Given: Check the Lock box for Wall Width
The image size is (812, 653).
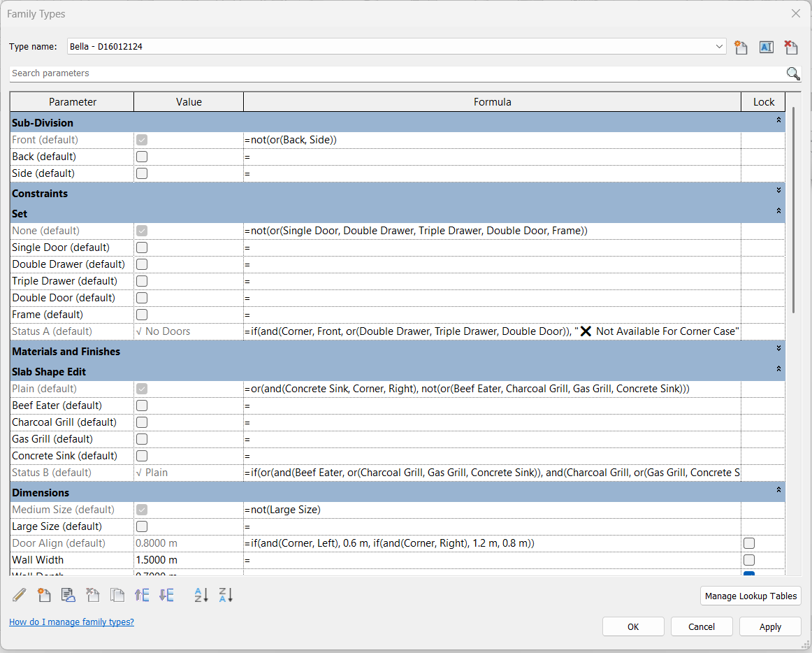Looking at the screenshot, I should (x=749, y=560).
